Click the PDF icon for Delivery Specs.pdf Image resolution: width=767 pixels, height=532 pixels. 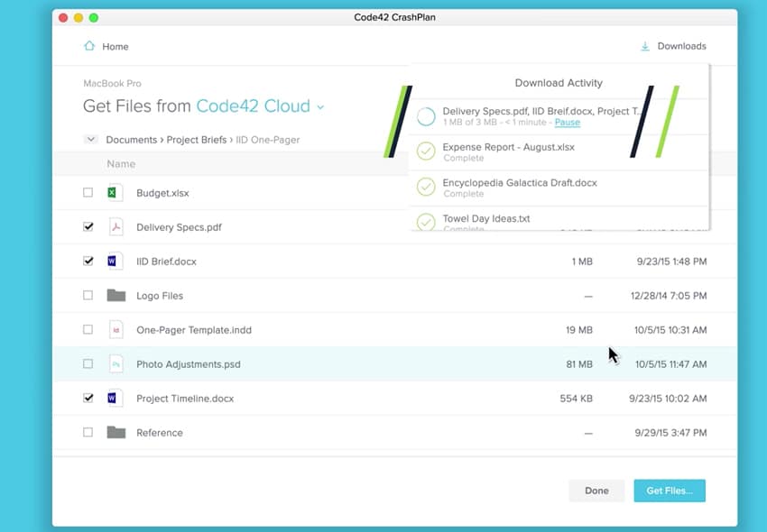(x=116, y=227)
